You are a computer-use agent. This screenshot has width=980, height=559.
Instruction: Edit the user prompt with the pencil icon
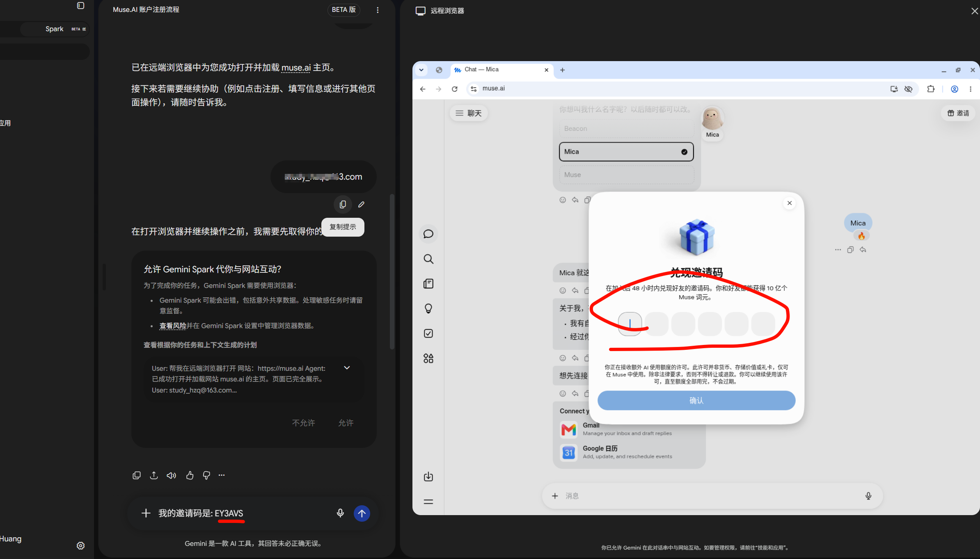[361, 204]
